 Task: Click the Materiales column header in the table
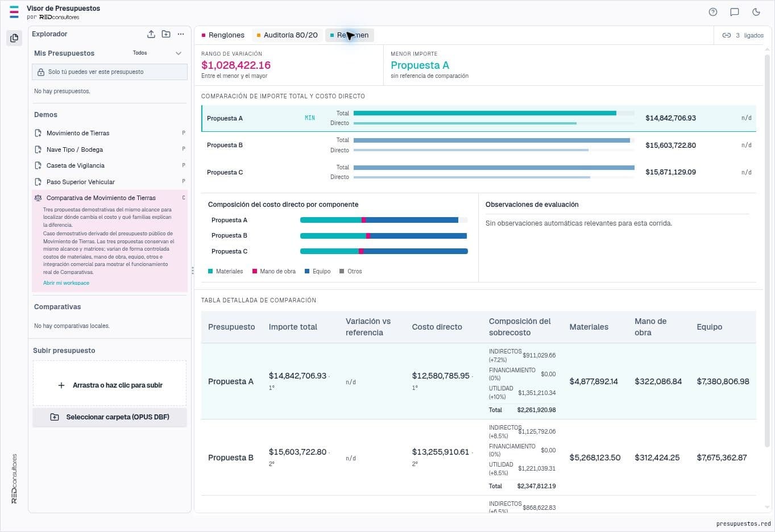(589, 327)
